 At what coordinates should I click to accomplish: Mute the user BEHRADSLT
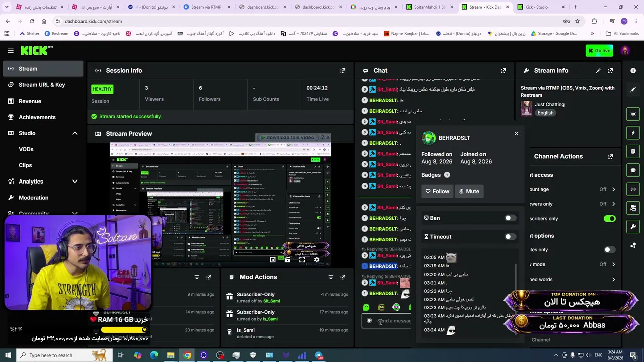(469, 191)
